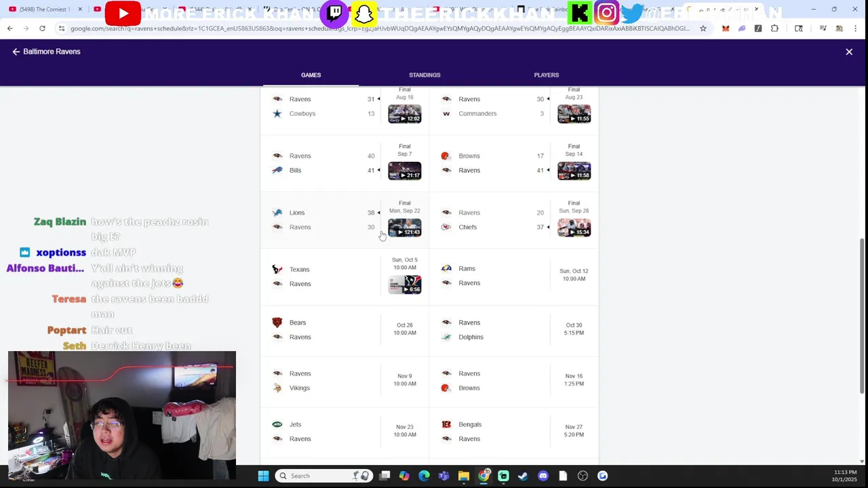This screenshot has height=488, width=868.
Task: Open Microsoft Teams from the taskbar
Action: [443, 476]
